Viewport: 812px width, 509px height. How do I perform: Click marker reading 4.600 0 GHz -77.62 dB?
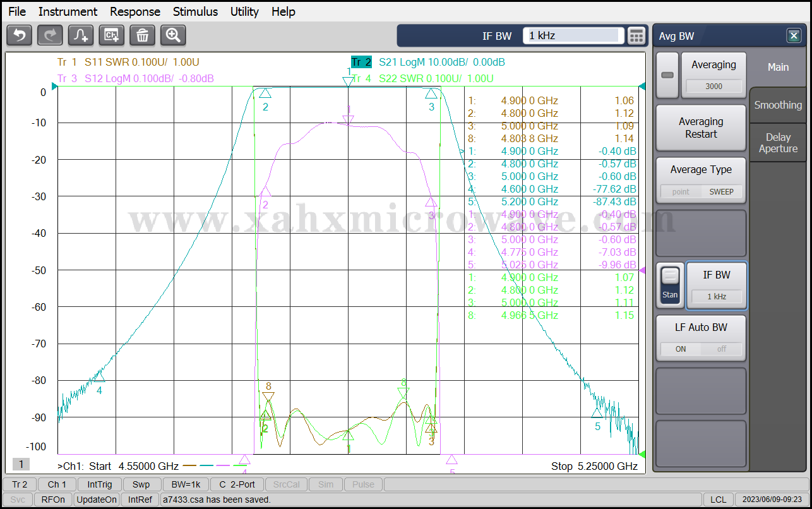[x=552, y=189]
